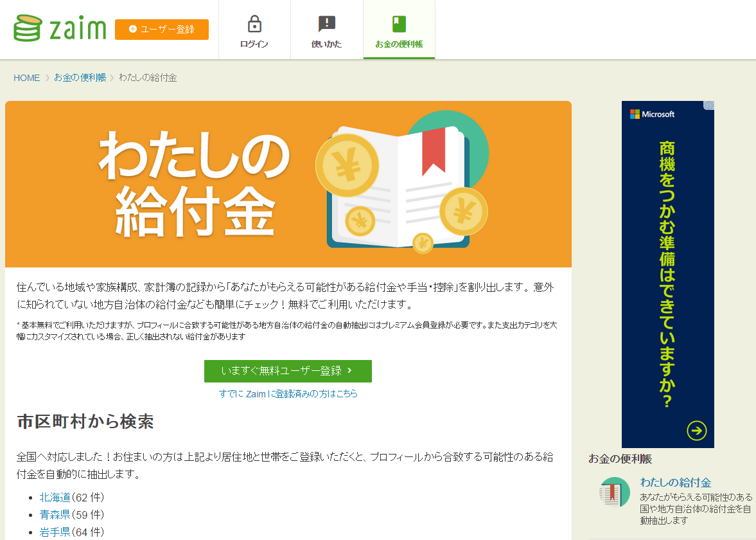756x540 pixels.
Task: Click the open book illustration in banner
Action: (398, 186)
